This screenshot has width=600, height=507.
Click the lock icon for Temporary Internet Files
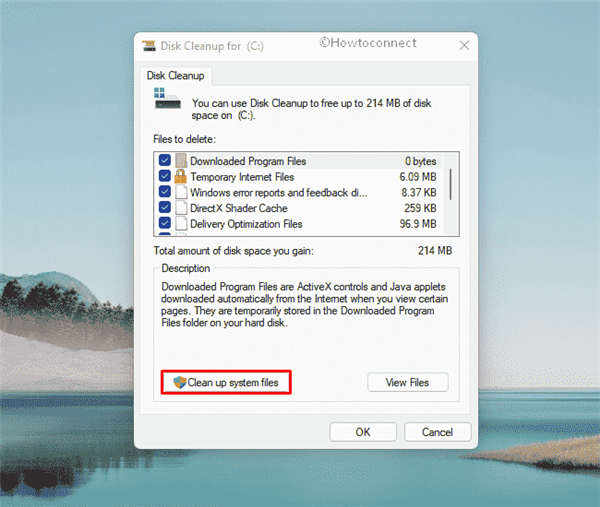coord(181,176)
